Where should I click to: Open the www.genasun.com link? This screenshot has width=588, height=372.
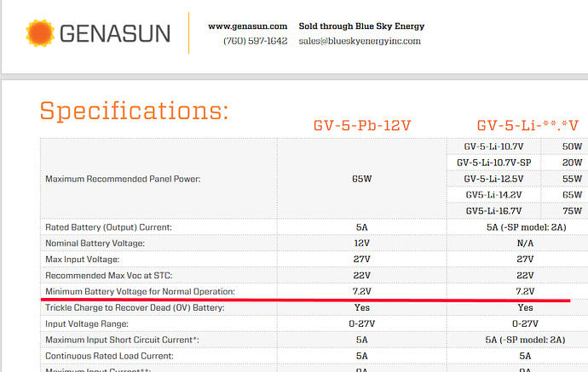point(247,26)
